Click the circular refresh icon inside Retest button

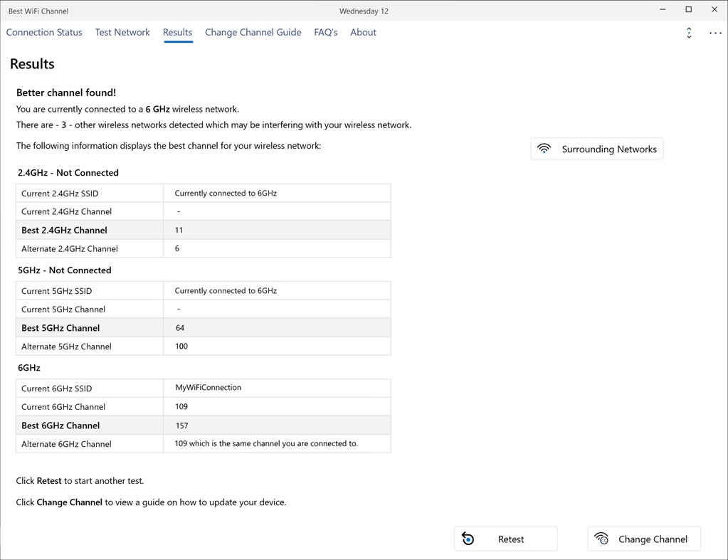468,539
